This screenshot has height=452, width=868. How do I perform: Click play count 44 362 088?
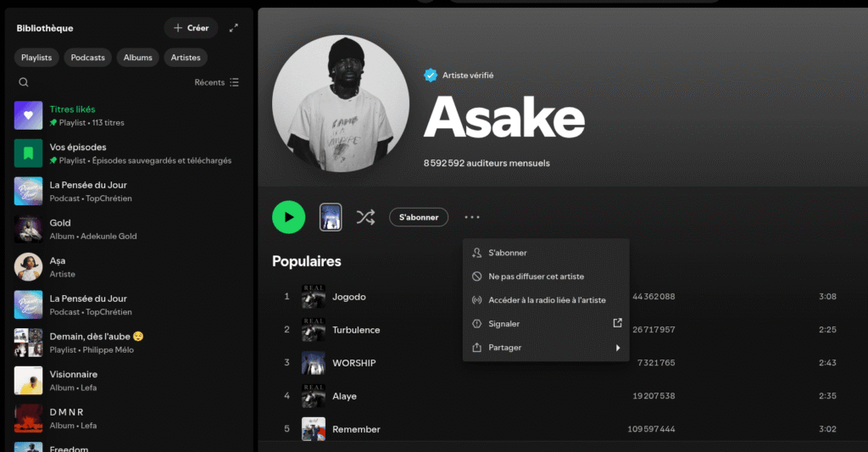coord(654,296)
